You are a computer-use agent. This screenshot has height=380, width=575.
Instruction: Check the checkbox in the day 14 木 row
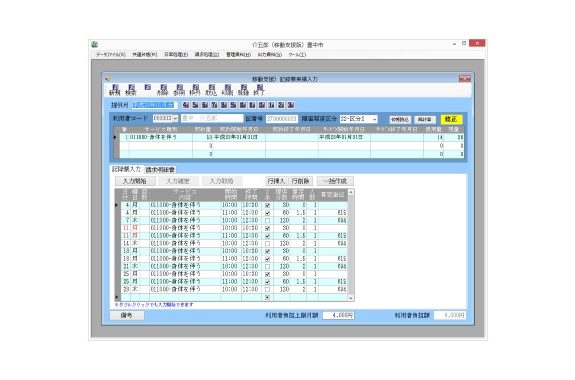[267, 244]
